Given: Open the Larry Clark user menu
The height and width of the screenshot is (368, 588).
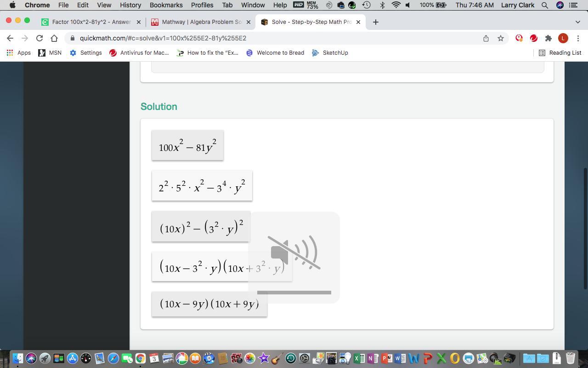Looking at the screenshot, I should 517,5.
